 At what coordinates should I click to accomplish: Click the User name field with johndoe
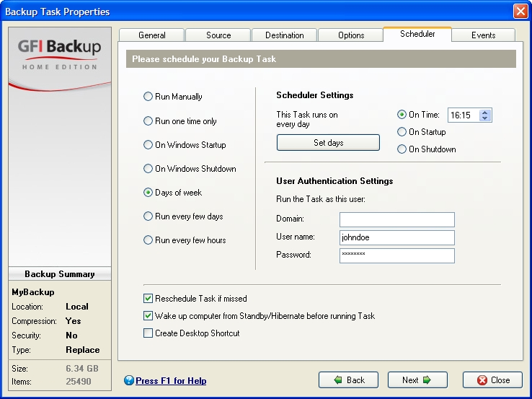click(397, 237)
